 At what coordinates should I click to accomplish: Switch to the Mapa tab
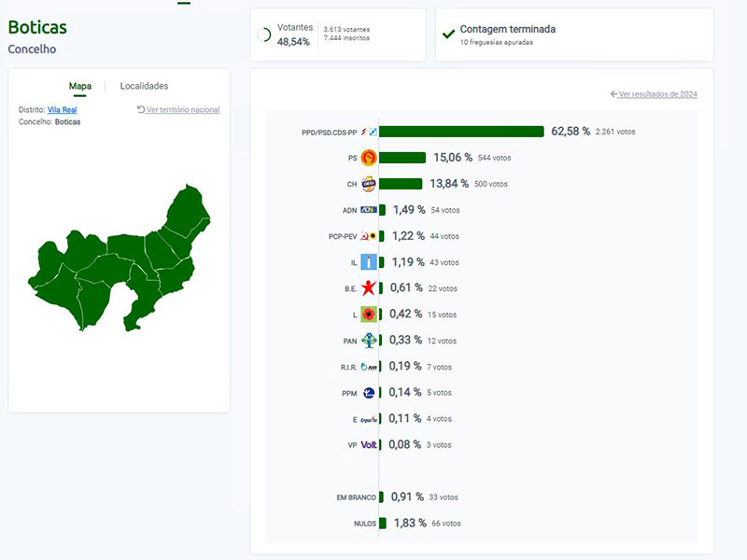[x=80, y=86]
